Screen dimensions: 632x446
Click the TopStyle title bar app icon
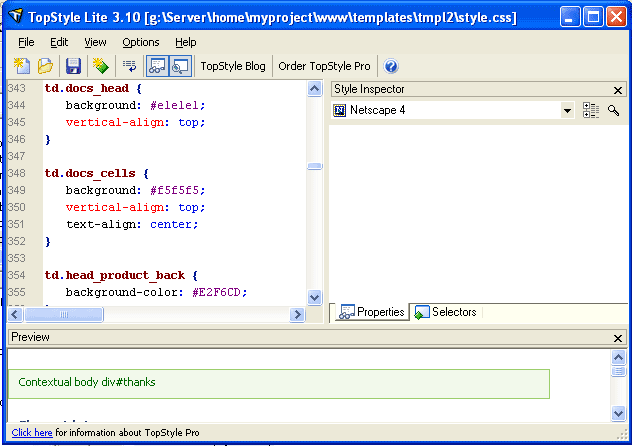[x=16, y=17]
